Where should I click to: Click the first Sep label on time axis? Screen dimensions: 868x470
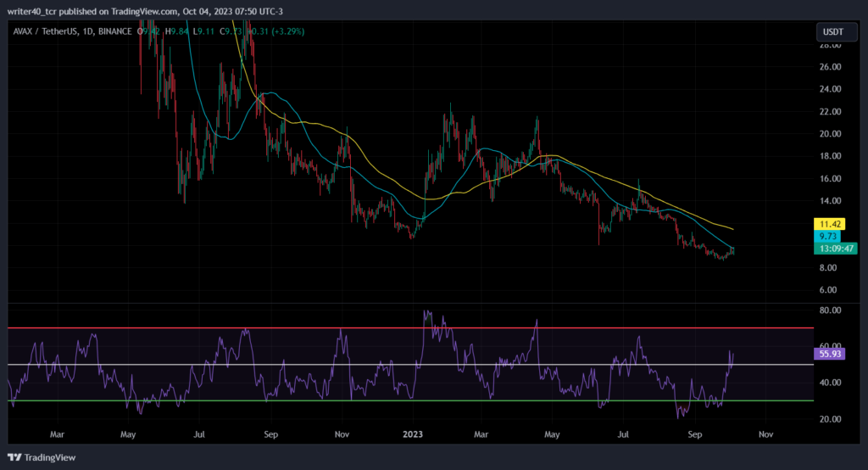tap(270, 434)
